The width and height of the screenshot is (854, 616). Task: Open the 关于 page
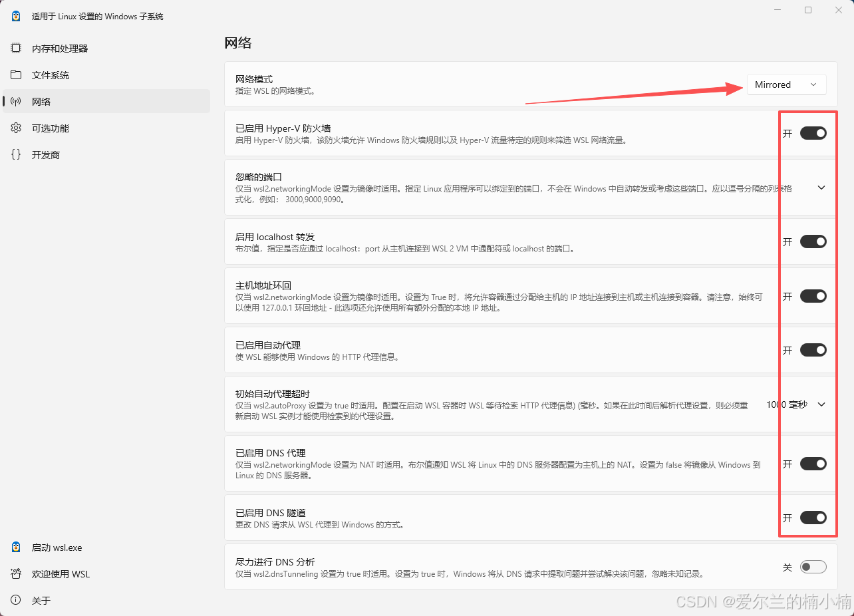click(x=106, y=601)
